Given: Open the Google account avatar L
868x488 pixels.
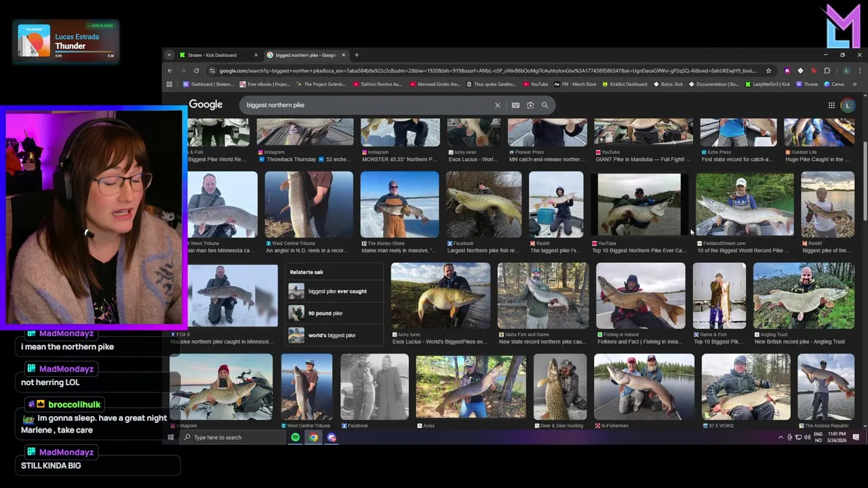Looking at the screenshot, I should (847, 105).
